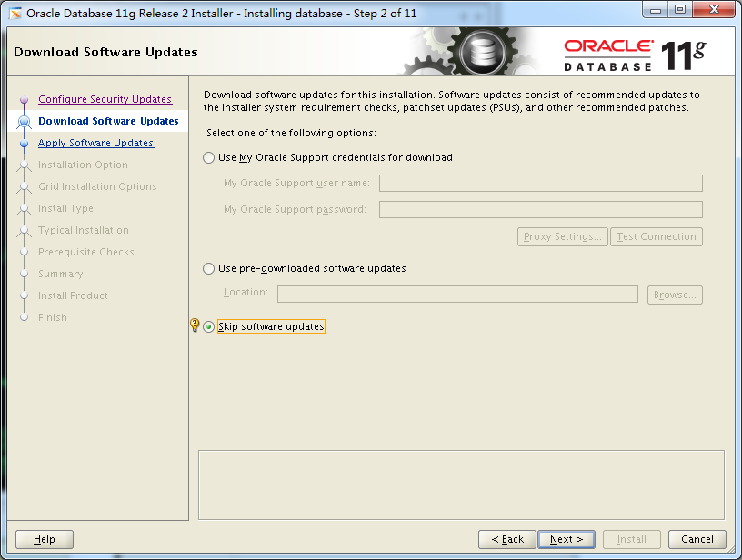The image size is (742, 560).
Task: Click Test Connection button
Action: [657, 236]
